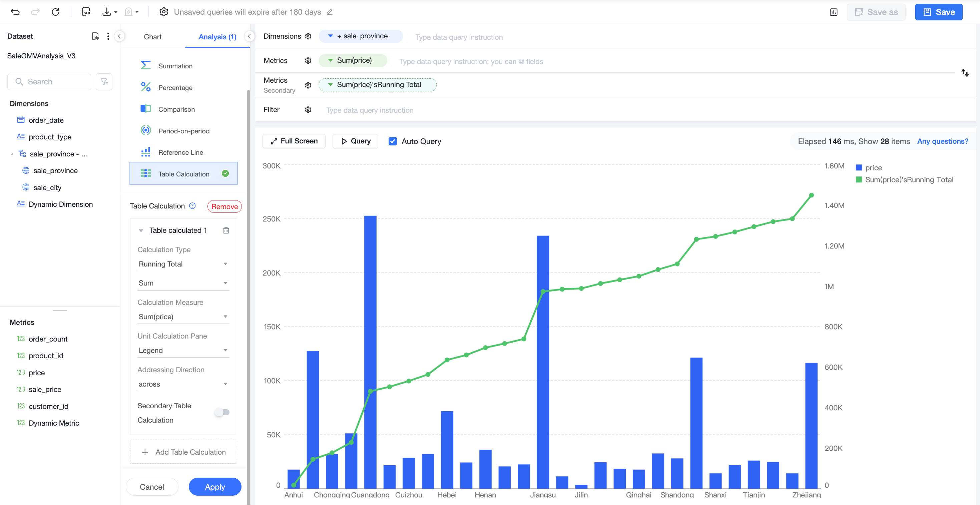The height and width of the screenshot is (505, 980).
Task: Click the swap axes arrows icon
Action: pyautogui.click(x=965, y=73)
